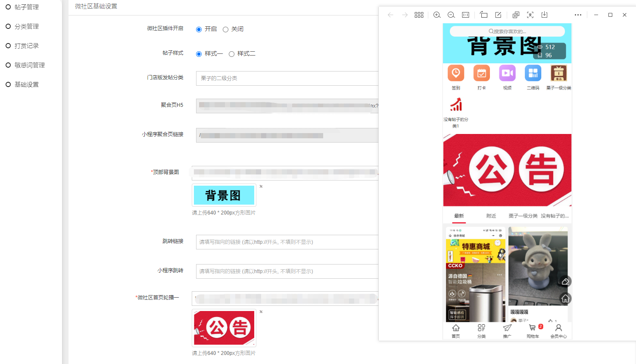Open the thumbnail grid view icon
Viewport: 636px width, 364px height.
[x=419, y=15]
